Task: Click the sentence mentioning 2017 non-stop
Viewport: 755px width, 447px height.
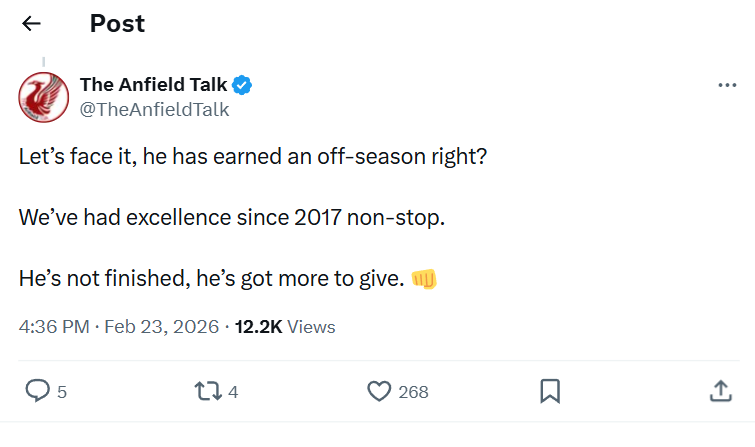Action: 231,217
